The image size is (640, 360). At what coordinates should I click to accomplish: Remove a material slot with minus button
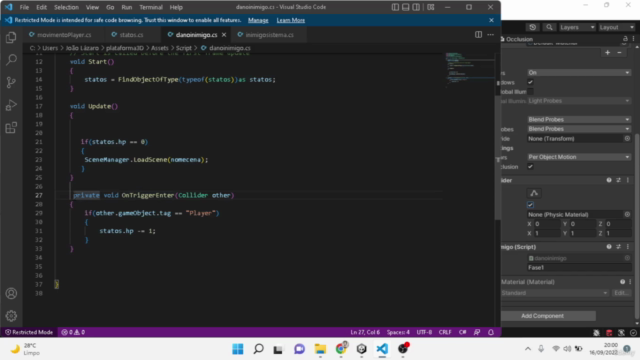619,53
